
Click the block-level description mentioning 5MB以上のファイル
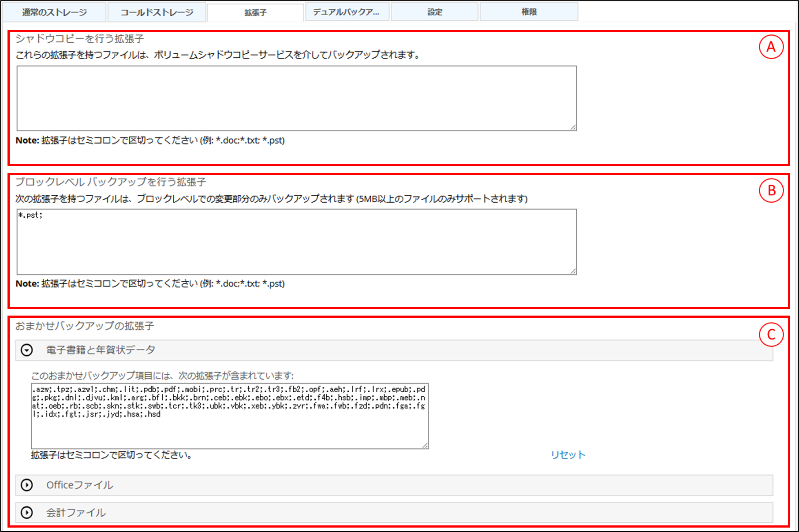pos(272,198)
